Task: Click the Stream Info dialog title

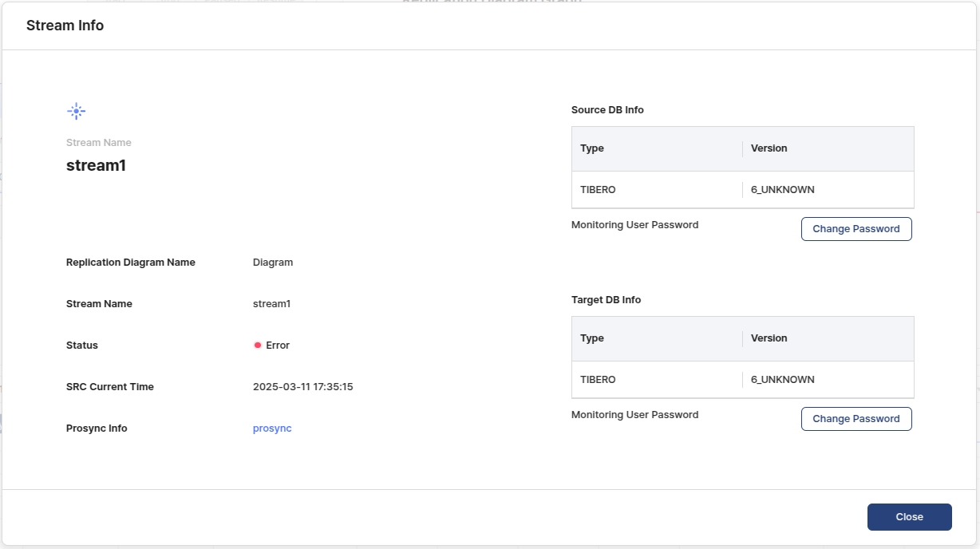Action: pyautogui.click(x=65, y=26)
